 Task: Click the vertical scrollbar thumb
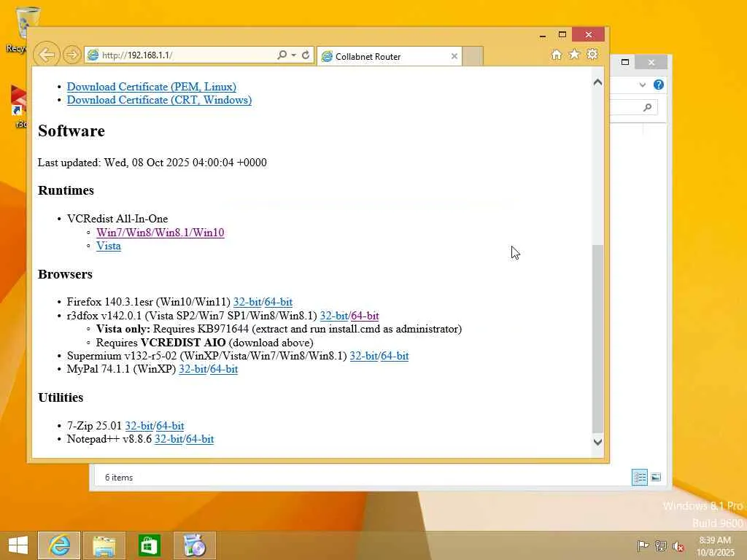(598, 338)
